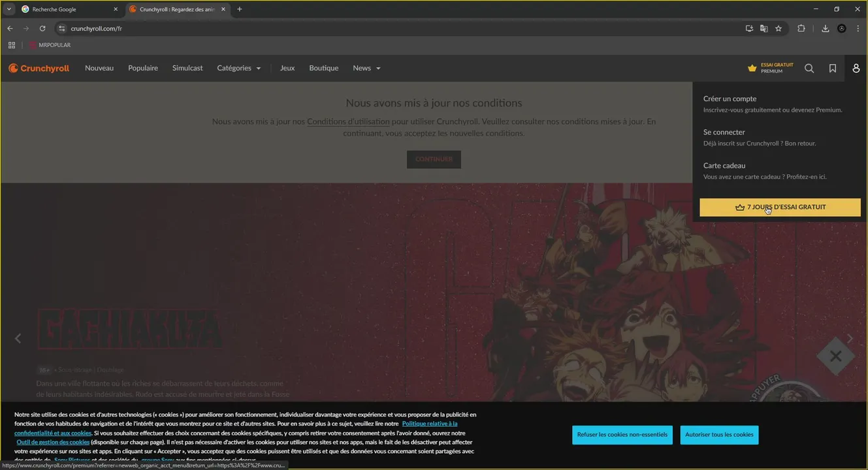Open the browser extensions puzzle icon
The image size is (868, 470).
tap(801, 29)
